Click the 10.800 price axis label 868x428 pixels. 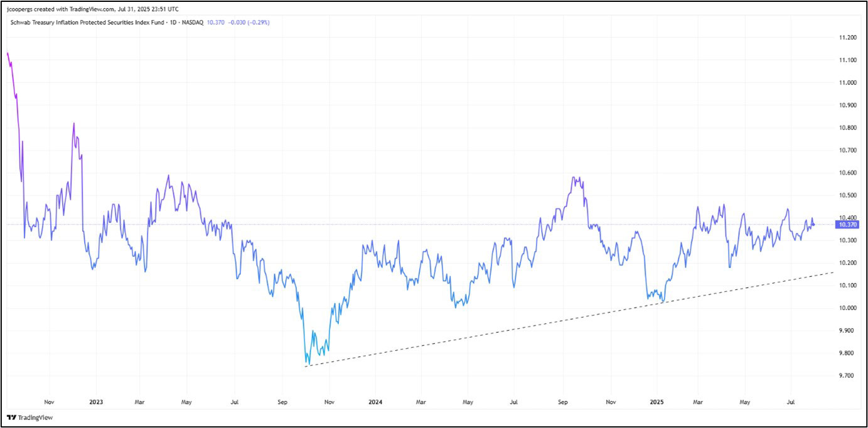tap(847, 128)
